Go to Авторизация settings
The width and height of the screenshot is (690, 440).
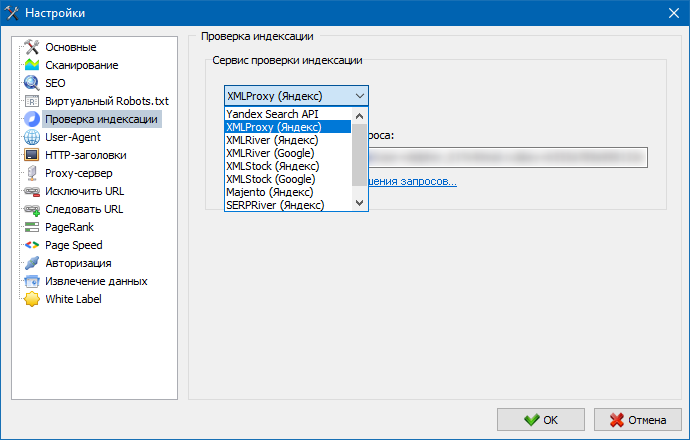78,263
